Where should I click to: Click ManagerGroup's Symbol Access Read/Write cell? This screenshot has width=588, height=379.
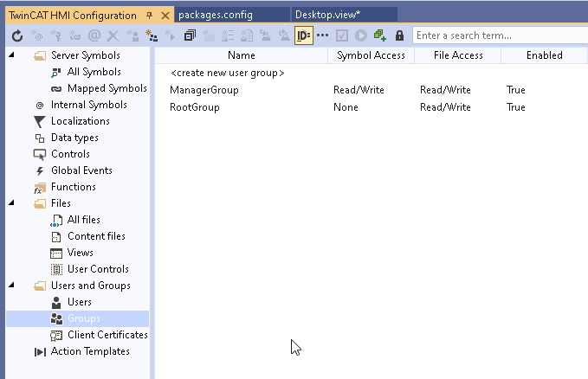point(359,90)
